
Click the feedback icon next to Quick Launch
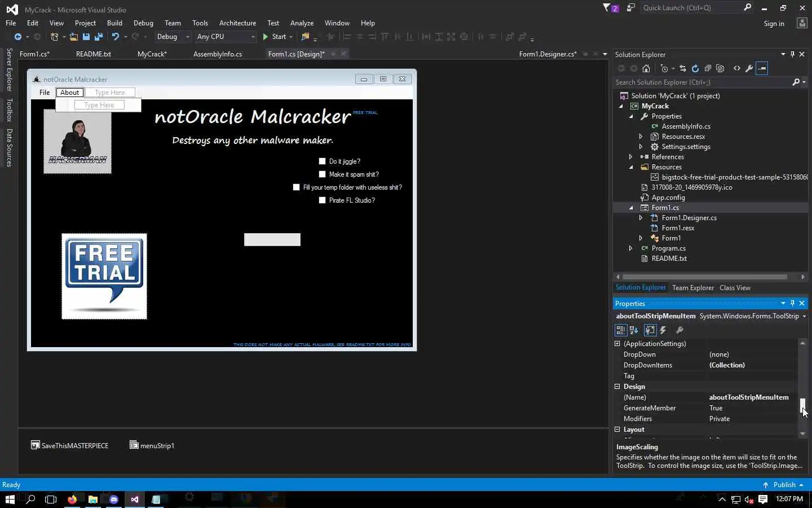click(x=631, y=8)
